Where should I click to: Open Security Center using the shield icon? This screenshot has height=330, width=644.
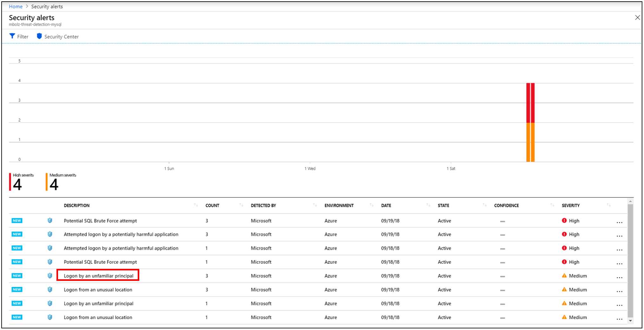tap(39, 36)
